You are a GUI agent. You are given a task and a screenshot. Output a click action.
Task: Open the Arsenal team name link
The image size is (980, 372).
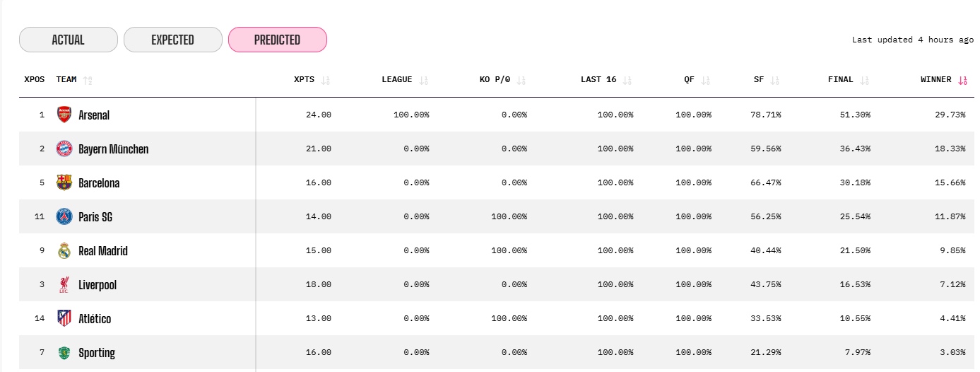click(x=94, y=115)
